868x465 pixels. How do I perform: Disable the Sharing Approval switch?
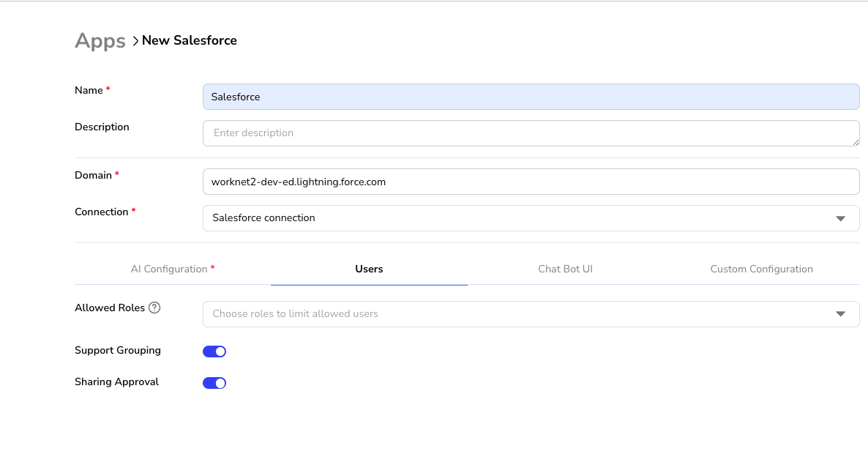214,383
